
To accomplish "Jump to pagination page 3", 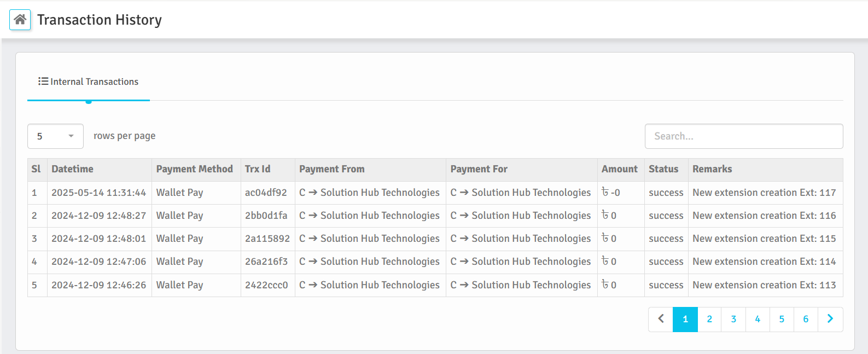I will coord(733,319).
